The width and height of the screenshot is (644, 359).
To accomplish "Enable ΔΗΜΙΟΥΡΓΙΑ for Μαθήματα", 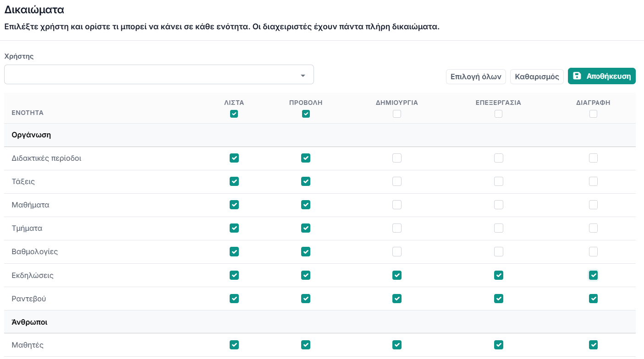I will (397, 205).
